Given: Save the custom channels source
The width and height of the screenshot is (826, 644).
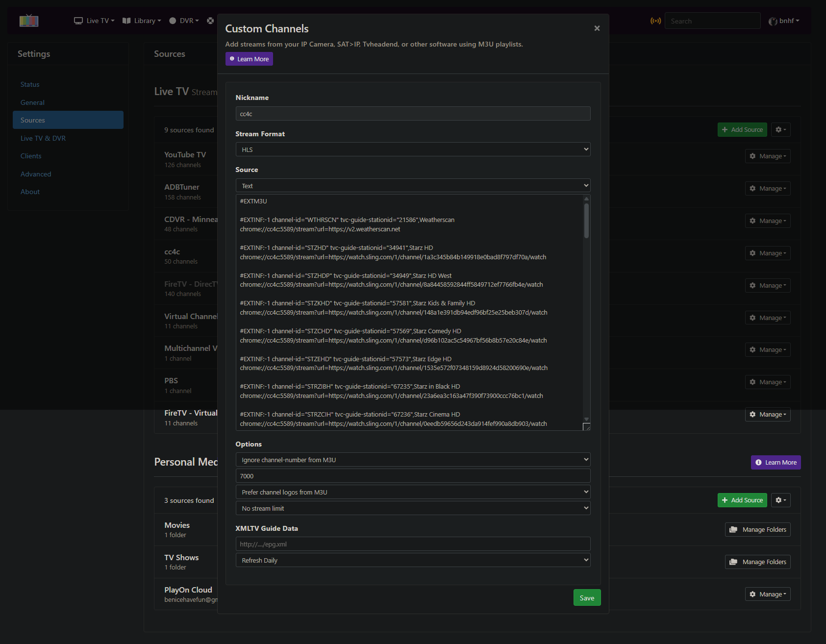Looking at the screenshot, I should [x=587, y=597].
